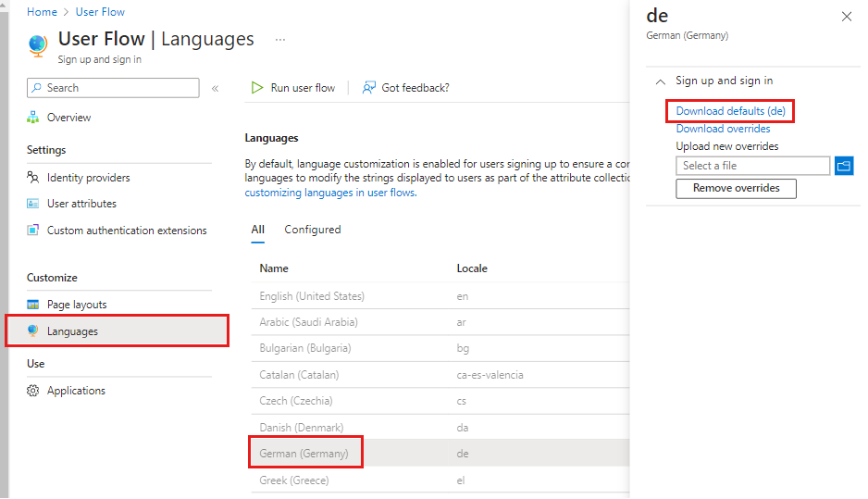Click the Custom authentication extensions icon

[x=33, y=231]
